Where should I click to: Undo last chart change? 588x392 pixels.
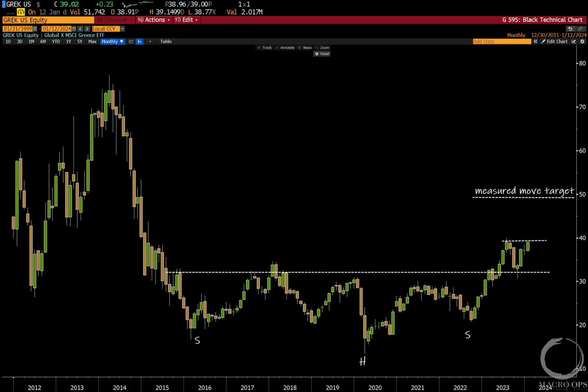pyautogui.click(x=570, y=29)
